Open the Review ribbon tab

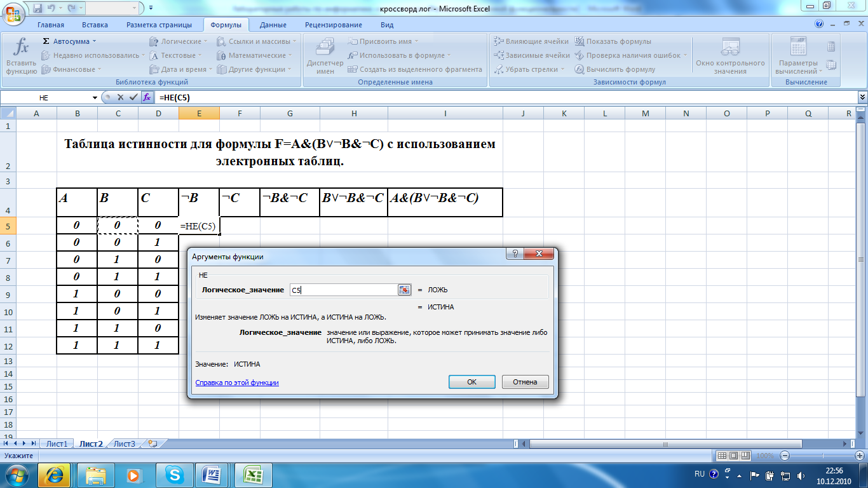334,25
